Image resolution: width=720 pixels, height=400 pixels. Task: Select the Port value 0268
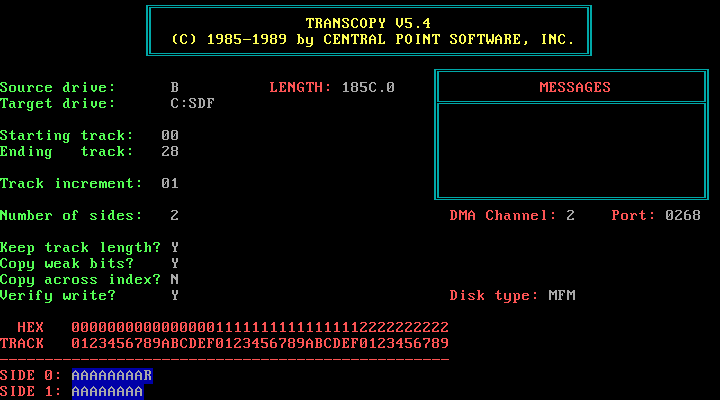[684, 215]
